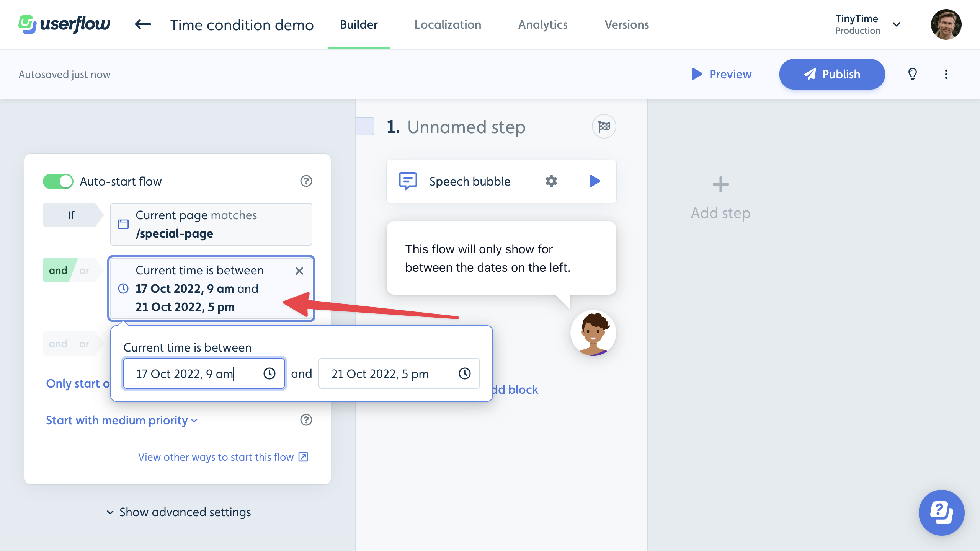Click the user profile avatar

click(x=946, y=24)
